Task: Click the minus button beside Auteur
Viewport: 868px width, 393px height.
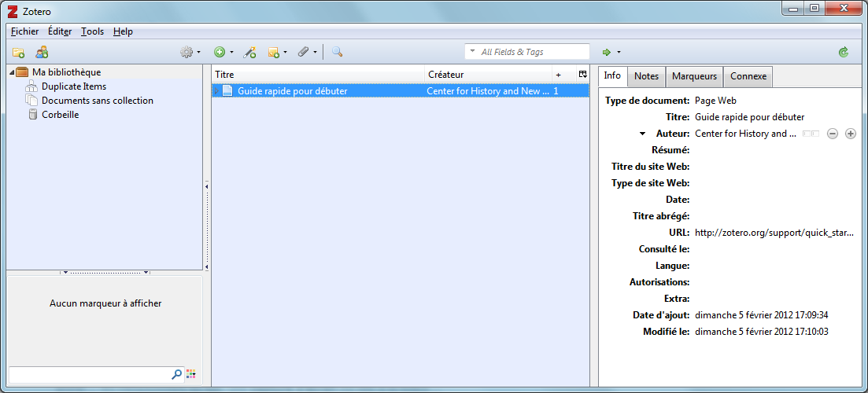Action: [833, 133]
